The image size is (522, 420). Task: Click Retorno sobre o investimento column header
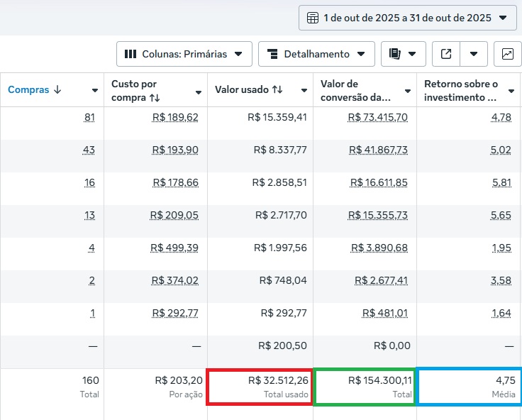point(460,90)
